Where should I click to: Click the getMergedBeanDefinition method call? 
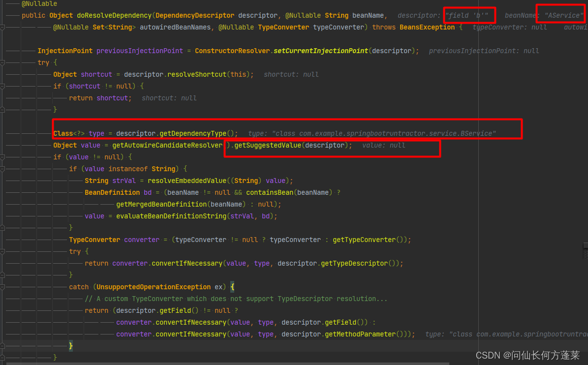coord(161,204)
